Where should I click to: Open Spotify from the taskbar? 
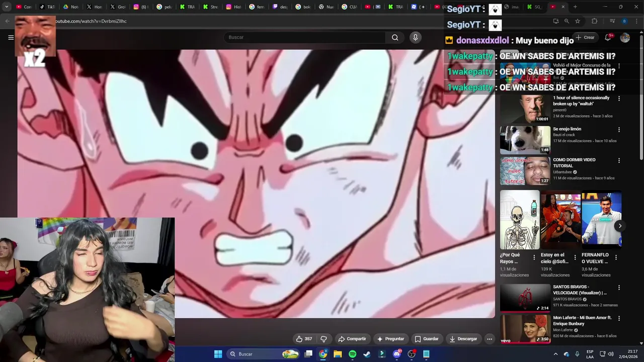point(352,354)
